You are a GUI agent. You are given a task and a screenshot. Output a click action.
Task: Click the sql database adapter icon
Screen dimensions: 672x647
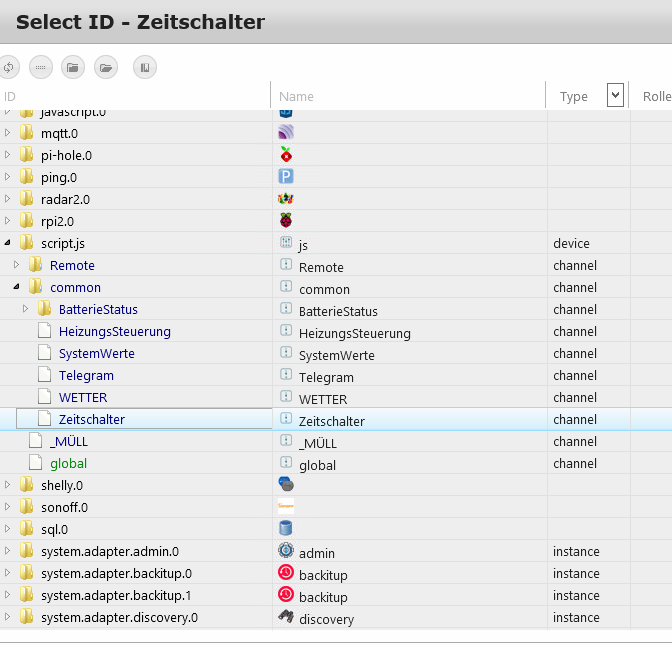286,529
